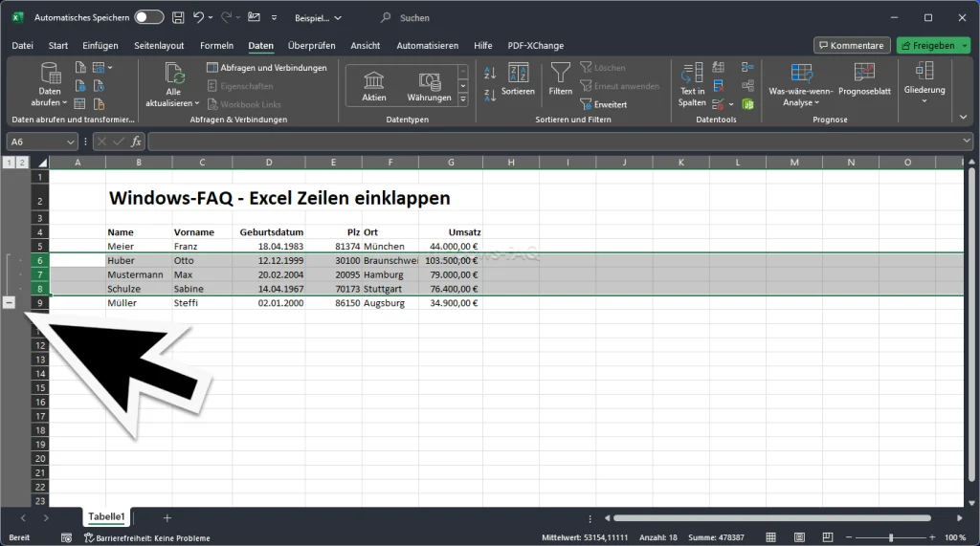Switch to Seitenlayout view icon
This screenshot has width=980, height=546.
point(799,537)
